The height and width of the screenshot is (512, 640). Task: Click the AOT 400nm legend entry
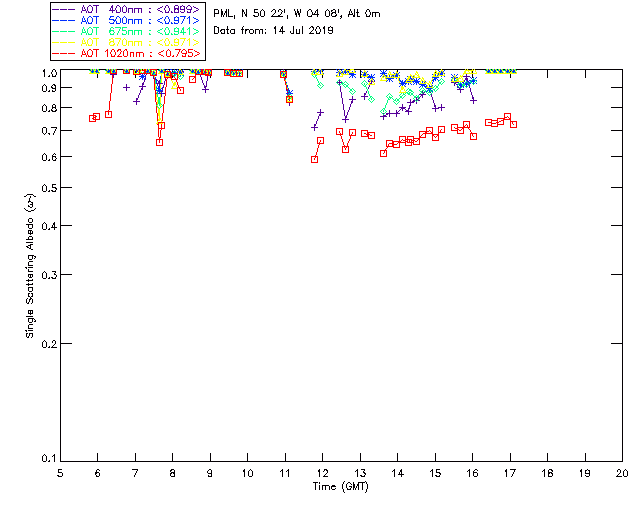point(127,9)
